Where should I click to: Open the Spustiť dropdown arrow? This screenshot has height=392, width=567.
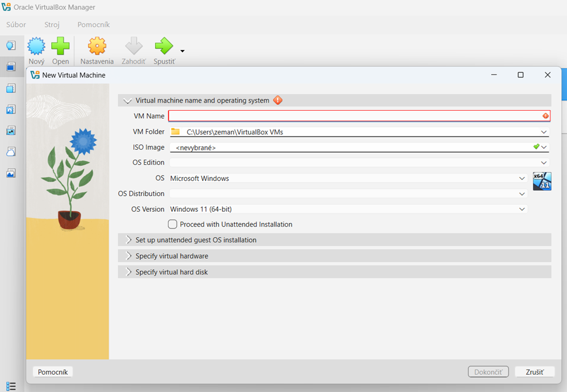point(182,51)
